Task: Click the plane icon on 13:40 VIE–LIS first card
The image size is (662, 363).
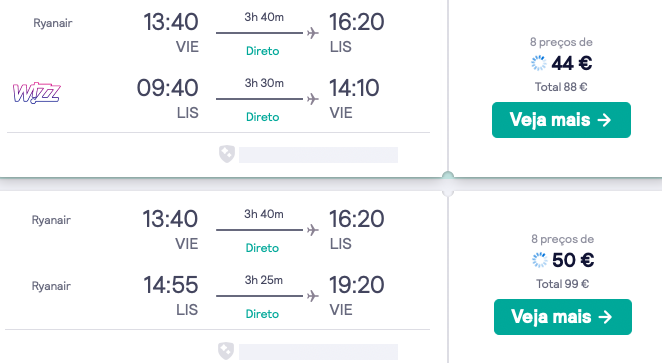Action: pyautogui.click(x=312, y=33)
